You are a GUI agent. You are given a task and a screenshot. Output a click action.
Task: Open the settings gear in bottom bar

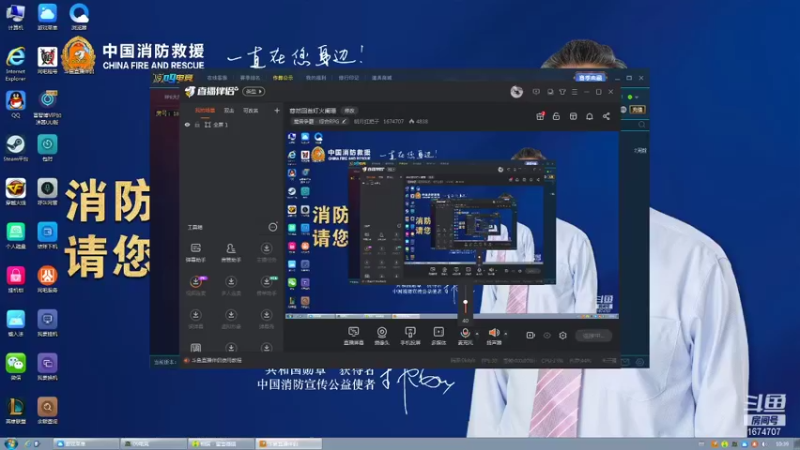[x=563, y=335]
